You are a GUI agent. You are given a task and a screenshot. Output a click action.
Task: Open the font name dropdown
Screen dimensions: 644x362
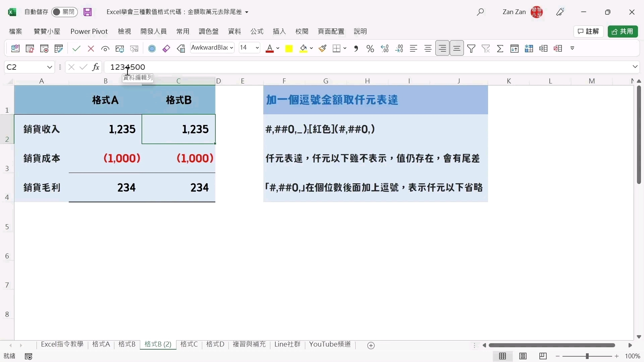pyautogui.click(x=232, y=48)
